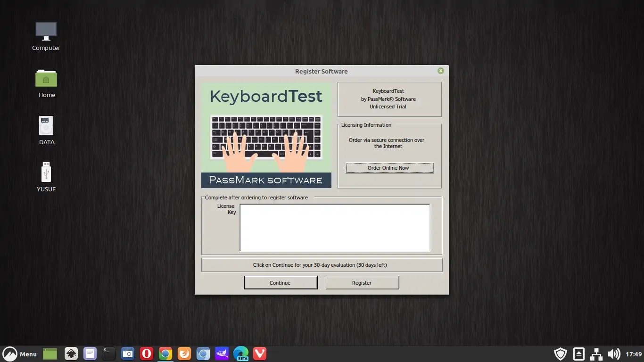
Task: Open the shield security tray icon
Action: (560, 354)
